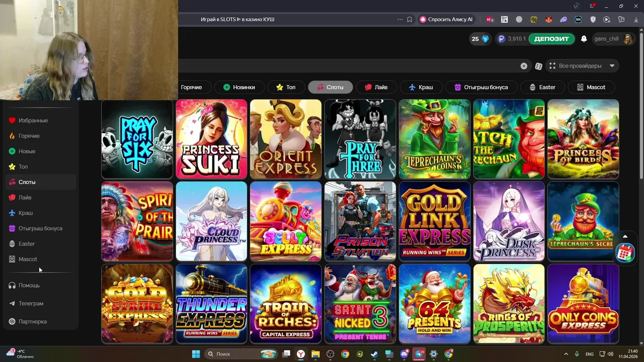Screen dimensions: 644x362
Task: Switch to the Easter category tab
Action: (x=542, y=87)
